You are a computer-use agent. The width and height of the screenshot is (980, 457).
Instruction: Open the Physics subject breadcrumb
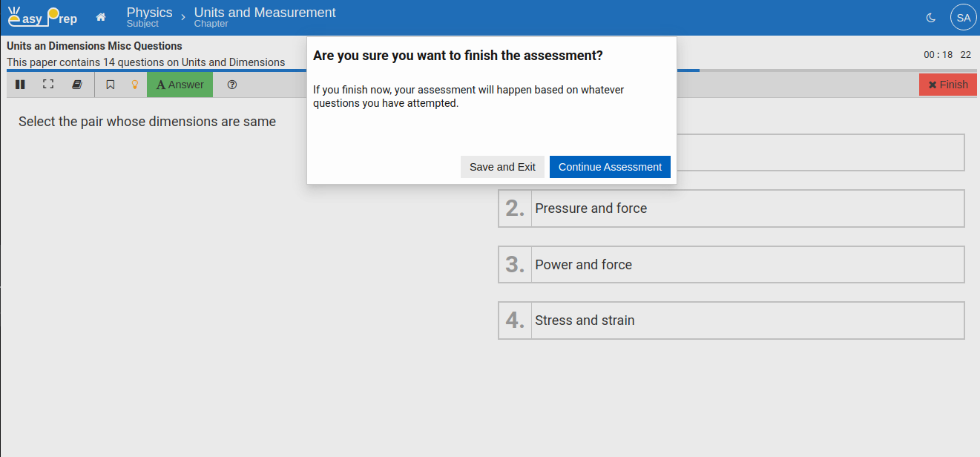tap(149, 12)
